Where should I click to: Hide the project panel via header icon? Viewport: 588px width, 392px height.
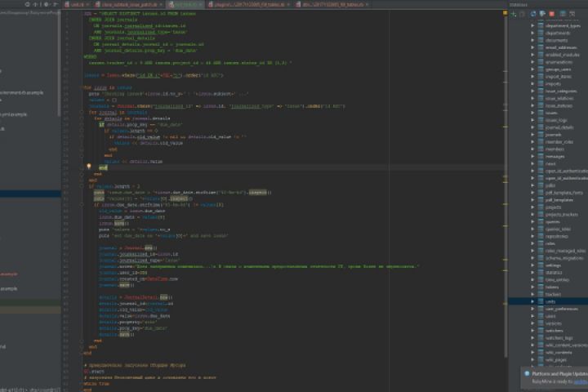coord(56,5)
